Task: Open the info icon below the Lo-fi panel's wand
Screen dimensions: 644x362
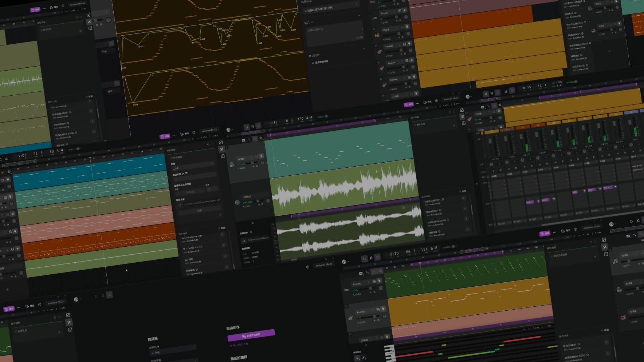Action: (x=223, y=156)
